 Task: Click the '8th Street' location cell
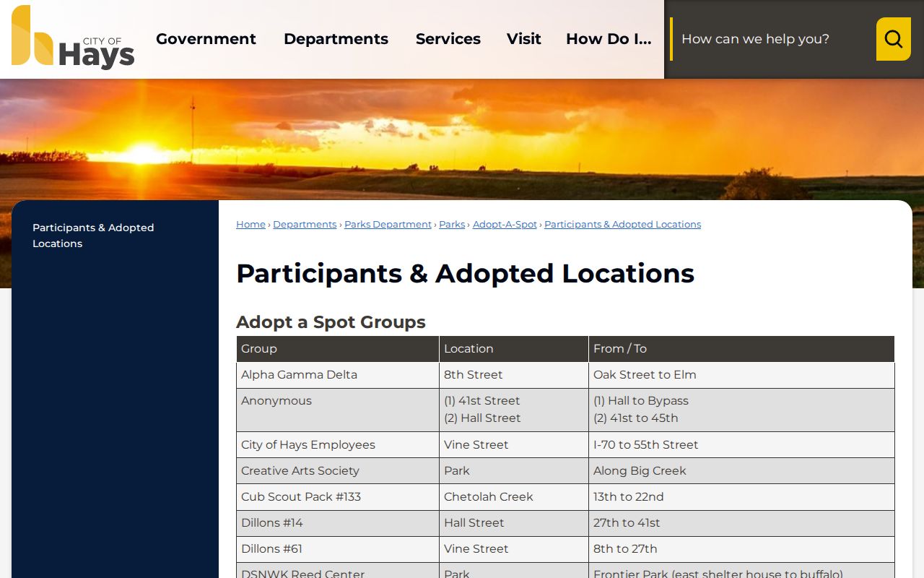[514, 375]
